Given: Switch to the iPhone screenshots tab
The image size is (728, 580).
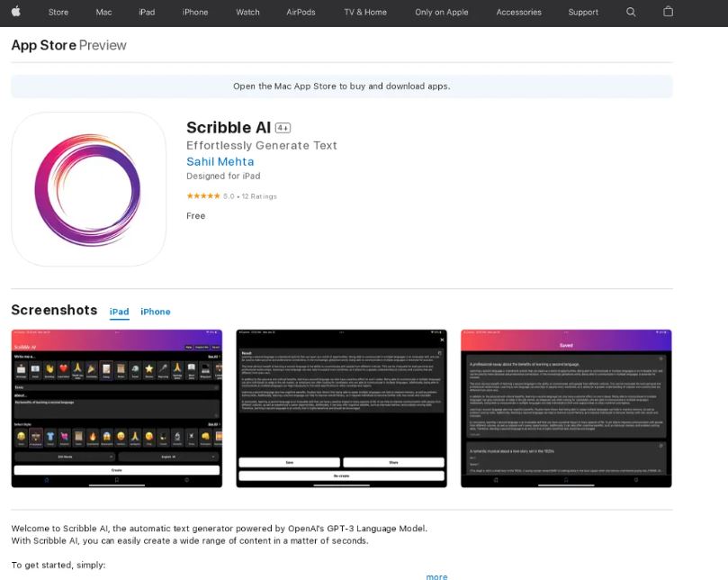Looking at the screenshot, I should (156, 312).
